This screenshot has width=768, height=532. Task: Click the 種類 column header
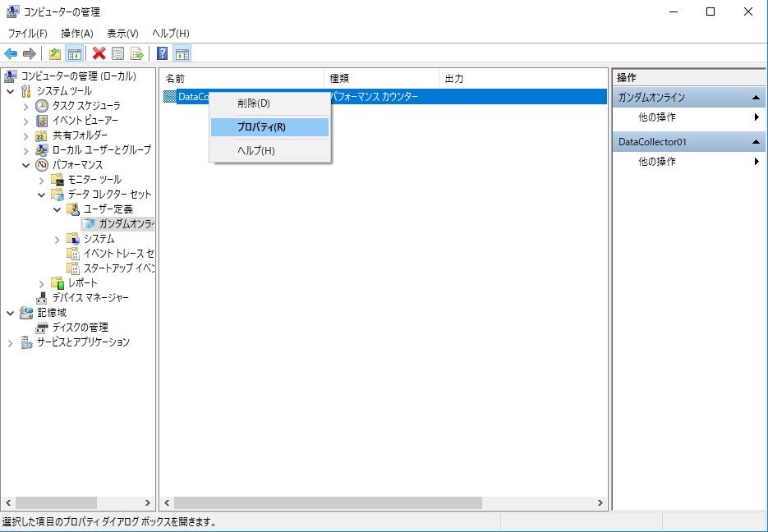coord(339,79)
